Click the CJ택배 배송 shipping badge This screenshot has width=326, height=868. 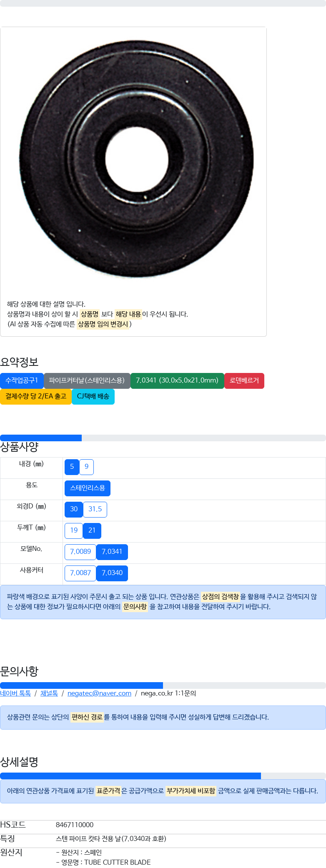[x=93, y=396]
